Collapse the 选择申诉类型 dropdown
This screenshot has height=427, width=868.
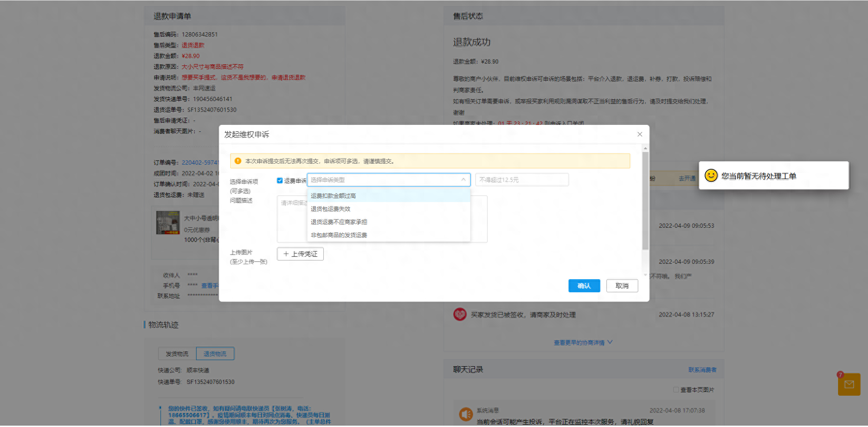click(x=463, y=180)
